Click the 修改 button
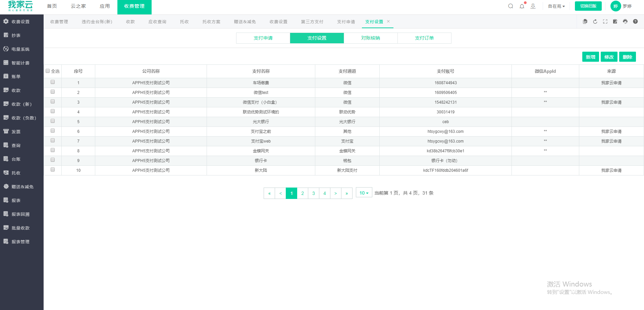The image size is (644, 310). point(609,57)
